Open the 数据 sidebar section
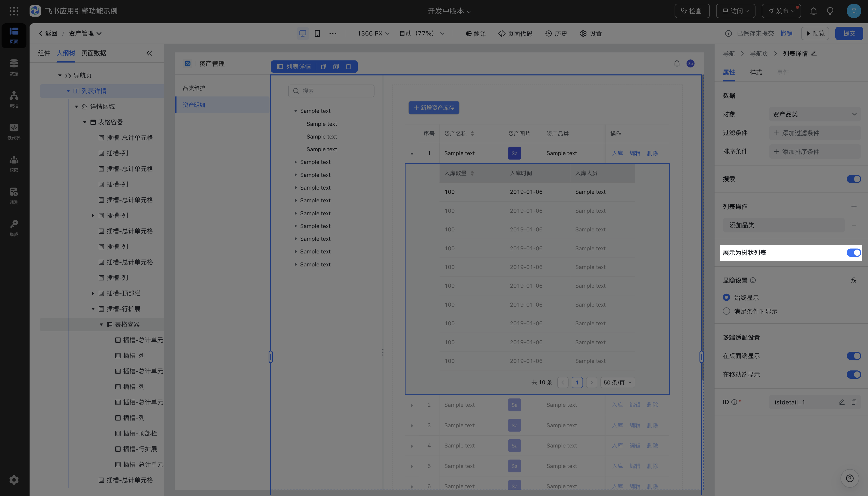The height and width of the screenshot is (496, 868). coord(14,67)
